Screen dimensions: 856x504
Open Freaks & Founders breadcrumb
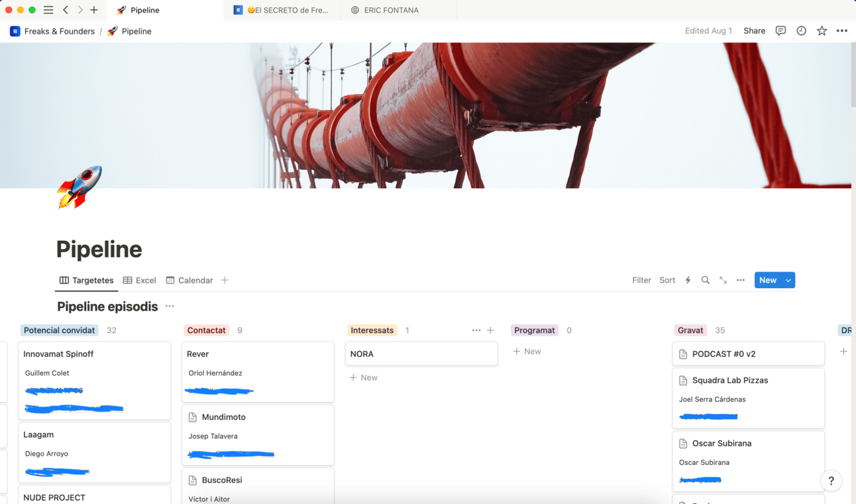tap(52, 31)
